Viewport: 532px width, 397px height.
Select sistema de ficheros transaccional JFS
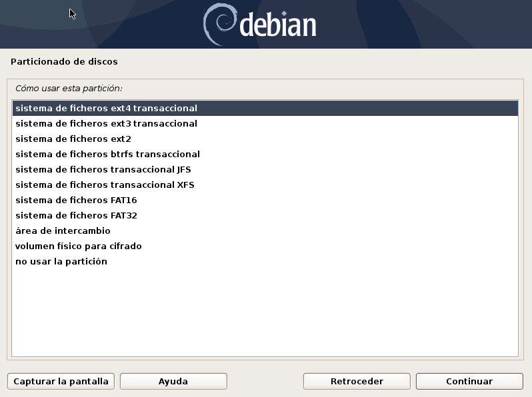tap(103, 169)
